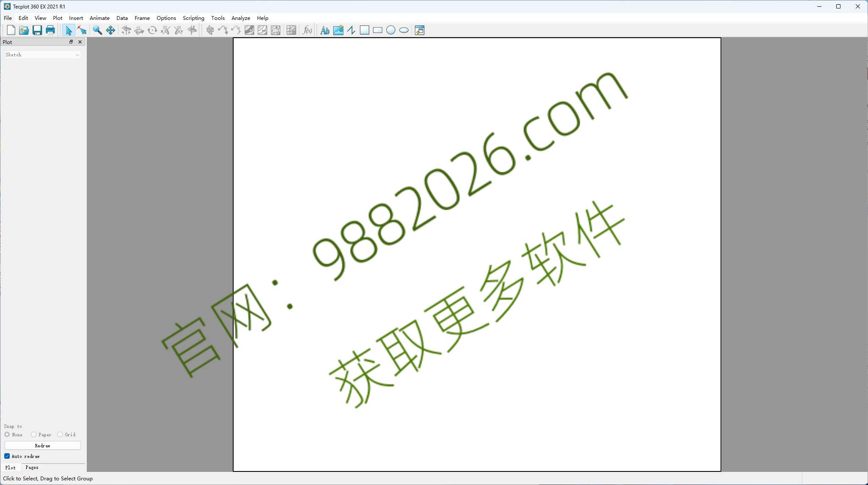Undock the Plot sidebar panel
Image resolution: width=868 pixels, height=485 pixels.
71,42
